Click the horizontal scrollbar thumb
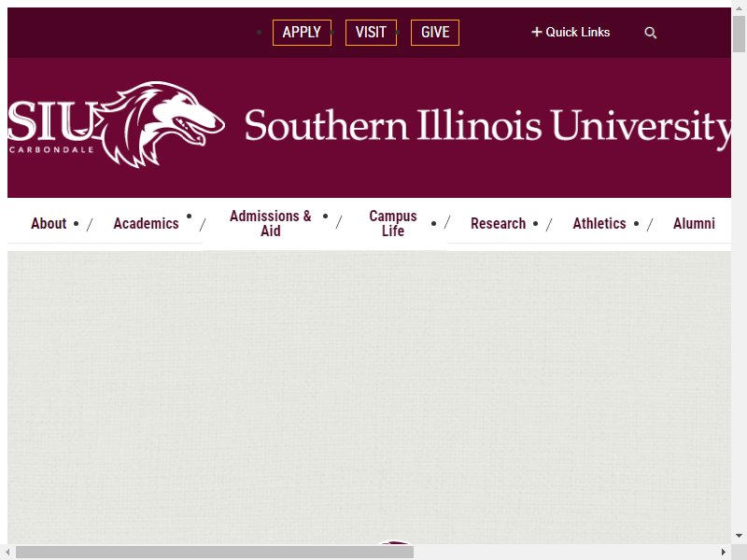The height and width of the screenshot is (560, 747). tap(215, 553)
